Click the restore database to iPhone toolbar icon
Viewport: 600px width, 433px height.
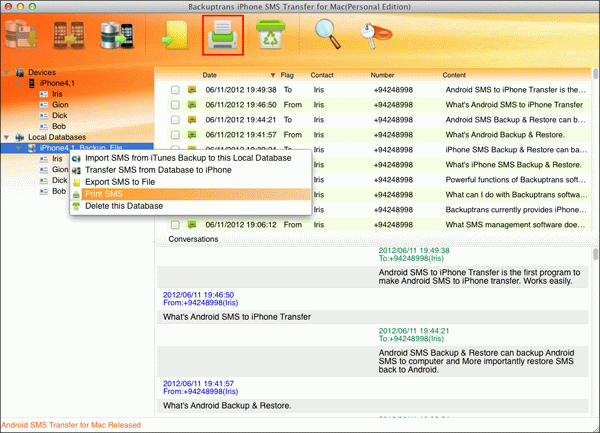(x=117, y=35)
